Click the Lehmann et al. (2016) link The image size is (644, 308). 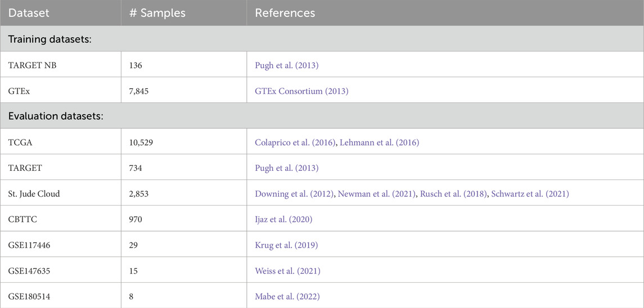pos(379,142)
